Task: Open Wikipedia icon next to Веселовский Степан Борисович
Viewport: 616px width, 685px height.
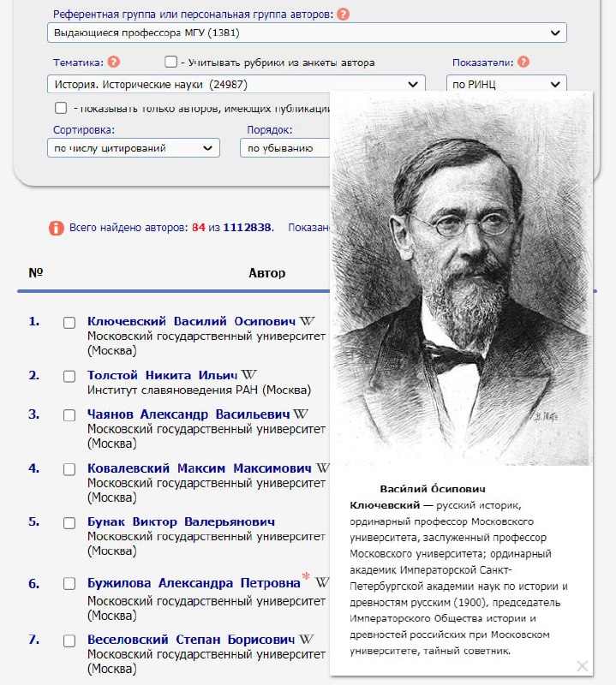Action: pos(306,639)
